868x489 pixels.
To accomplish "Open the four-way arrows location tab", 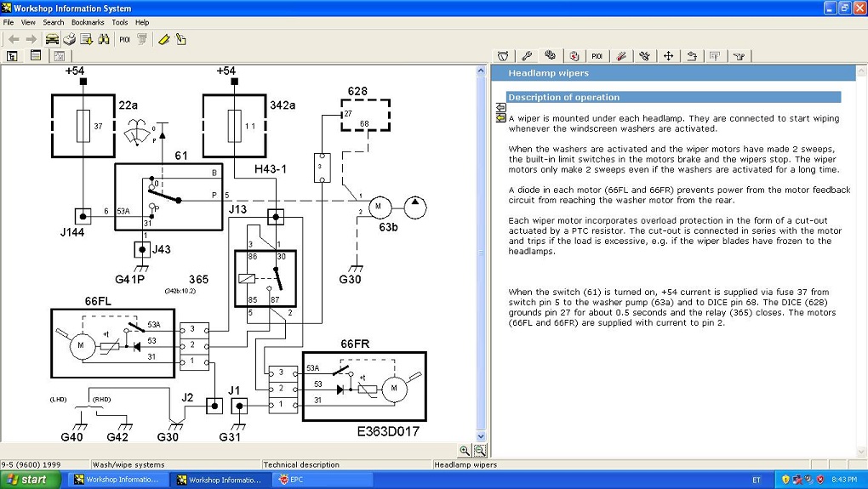I will click(x=668, y=56).
